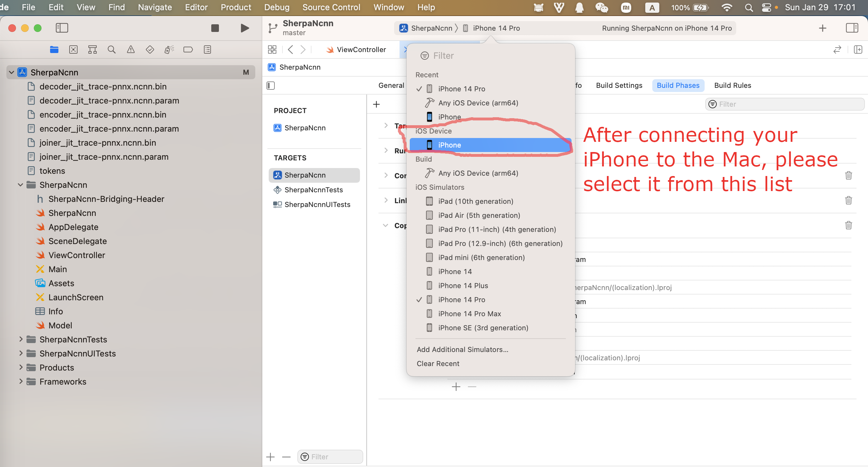Collapse the SherpaNcnn group folder
The height and width of the screenshot is (467, 868).
point(20,185)
